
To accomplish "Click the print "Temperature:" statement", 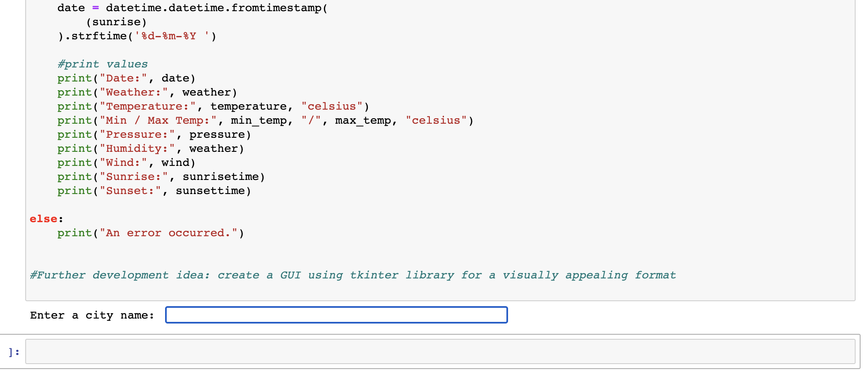I will coord(213,106).
